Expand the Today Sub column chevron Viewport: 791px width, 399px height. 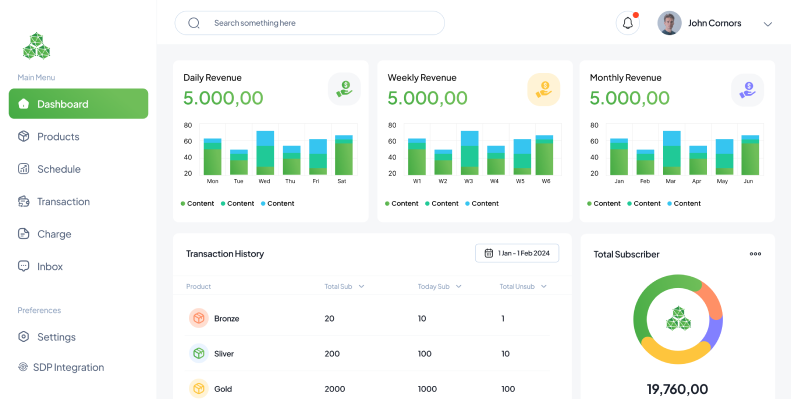459,287
